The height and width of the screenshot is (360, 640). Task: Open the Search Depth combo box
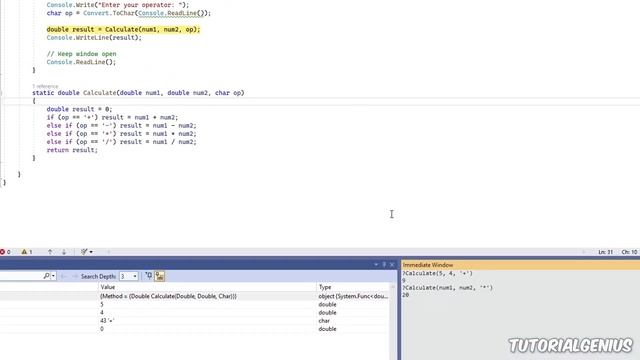129,276
